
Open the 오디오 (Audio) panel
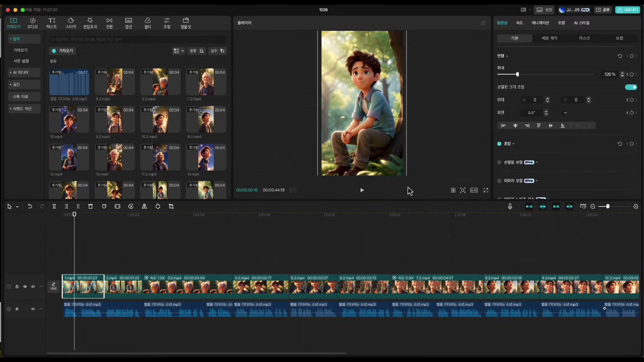33,23
